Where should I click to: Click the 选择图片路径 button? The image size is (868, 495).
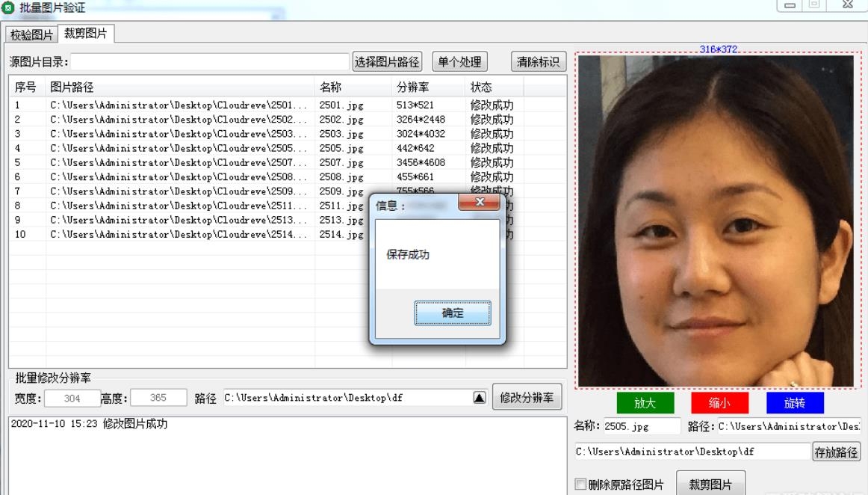[387, 62]
